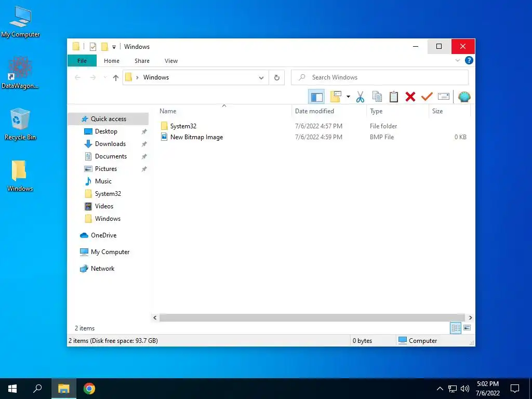532x399 pixels.
Task: Expand address bar history dropdown
Action: click(x=261, y=78)
